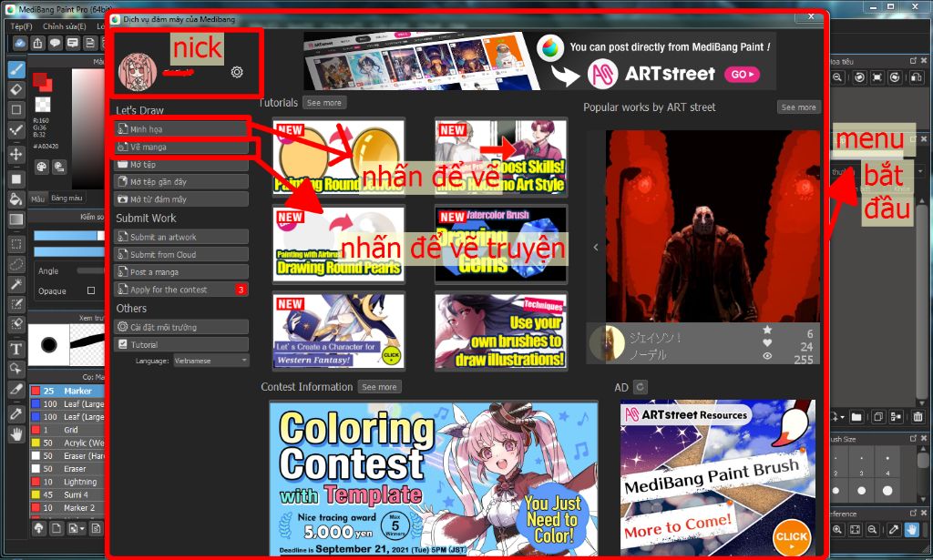933x560 pixels.
Task: Click the ARTstreet GO button
Action: 742,75
